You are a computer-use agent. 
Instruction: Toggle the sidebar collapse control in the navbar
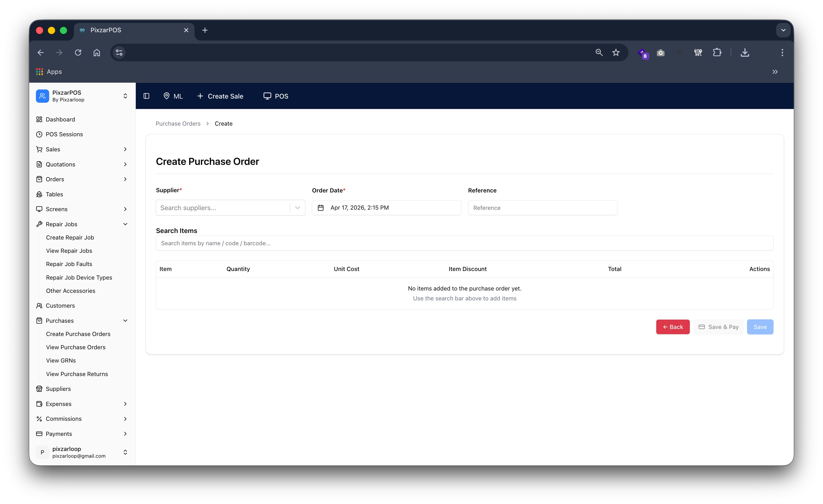146,96
